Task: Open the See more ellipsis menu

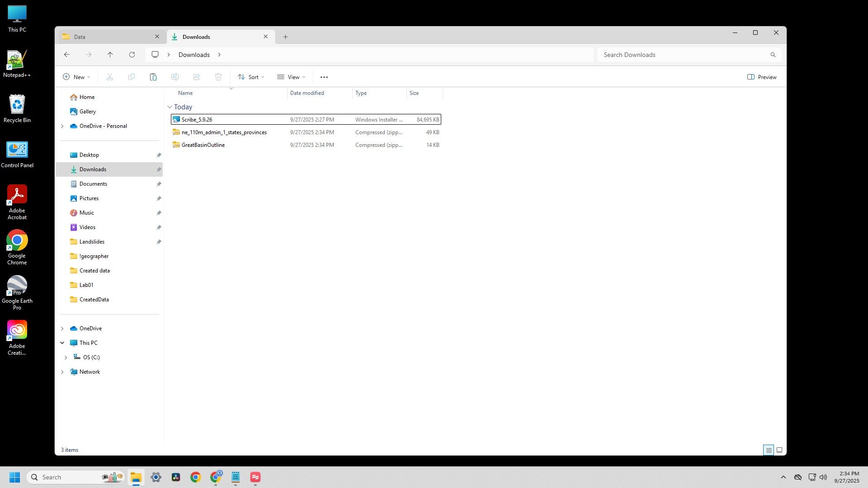Action: (x=324, y=77)
